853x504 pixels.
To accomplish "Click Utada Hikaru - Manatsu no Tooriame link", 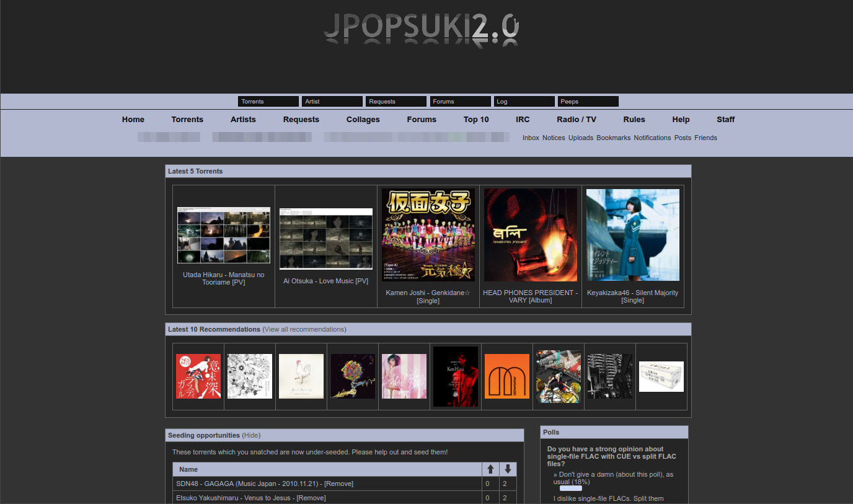I will [224, 278].
